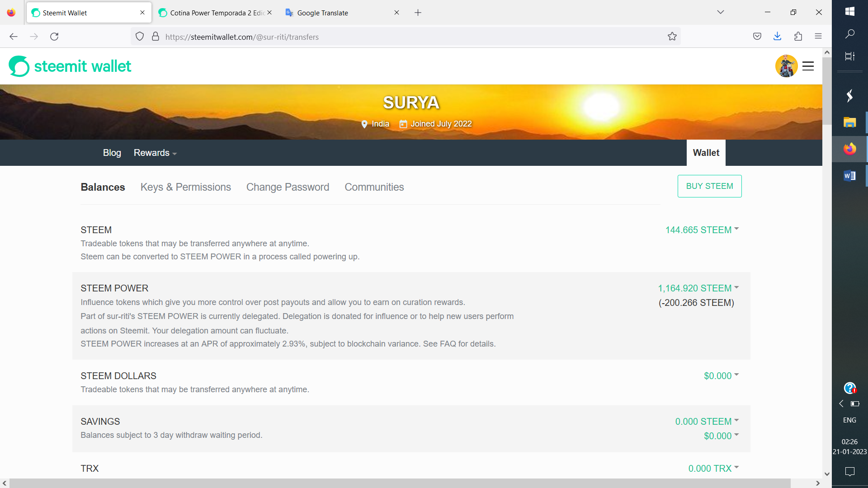Viewport: 868px width, 488px height.
Task: Select the Wallet tab
Action: [x=706, y=153]
